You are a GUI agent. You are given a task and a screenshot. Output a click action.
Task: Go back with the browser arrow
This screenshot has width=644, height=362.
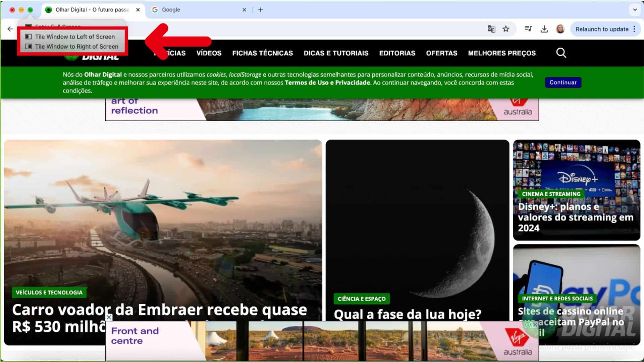point(10,29)
